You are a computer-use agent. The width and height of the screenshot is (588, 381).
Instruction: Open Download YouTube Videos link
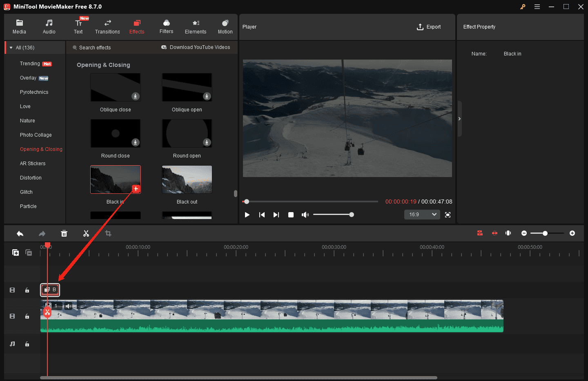point(196,47)
